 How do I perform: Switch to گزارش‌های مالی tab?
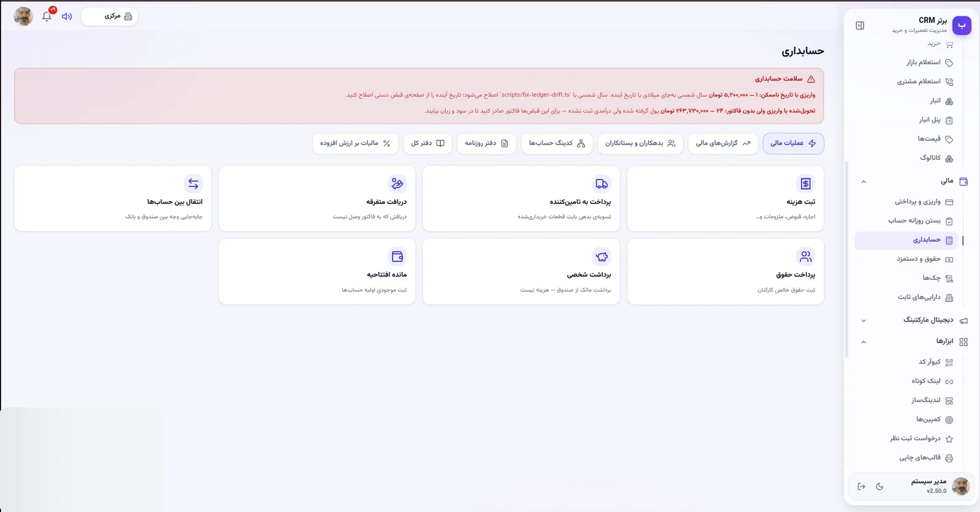point(723,143)
